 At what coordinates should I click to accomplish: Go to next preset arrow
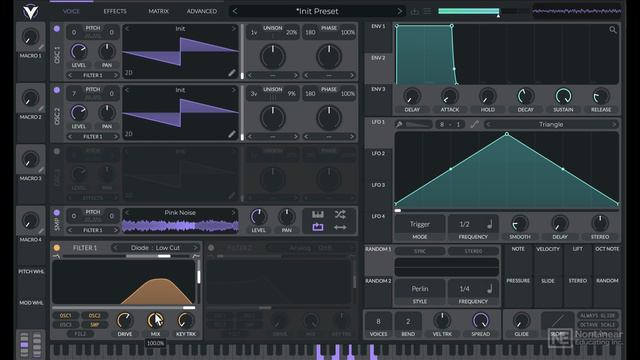click(x=399, y=11)
